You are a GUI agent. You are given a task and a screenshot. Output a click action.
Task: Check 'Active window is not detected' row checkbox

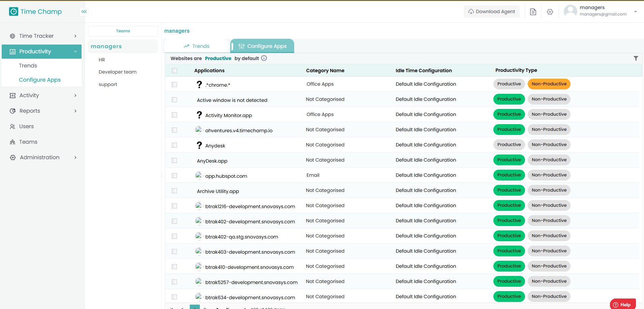point(174,100)
